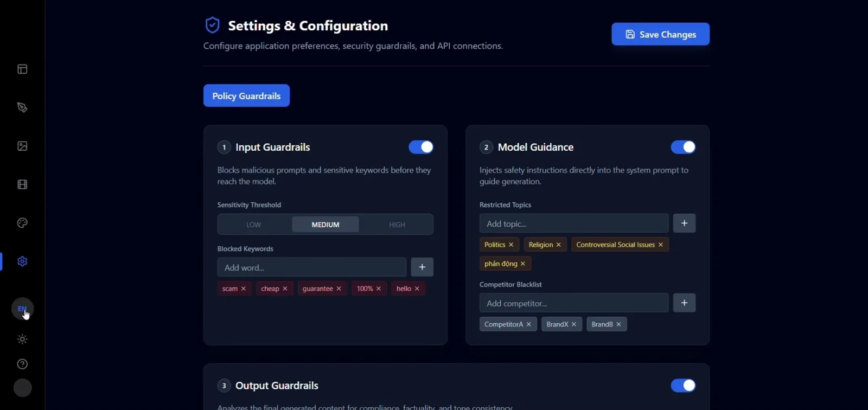This screenshot has width=868, height=410.
Task: Remove the 'hello' blocked keyword
Action: (x=417, y=289)
